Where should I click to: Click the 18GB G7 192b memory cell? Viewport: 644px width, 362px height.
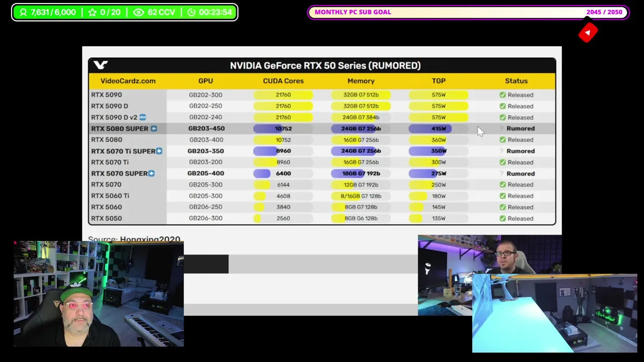(361, 173)
